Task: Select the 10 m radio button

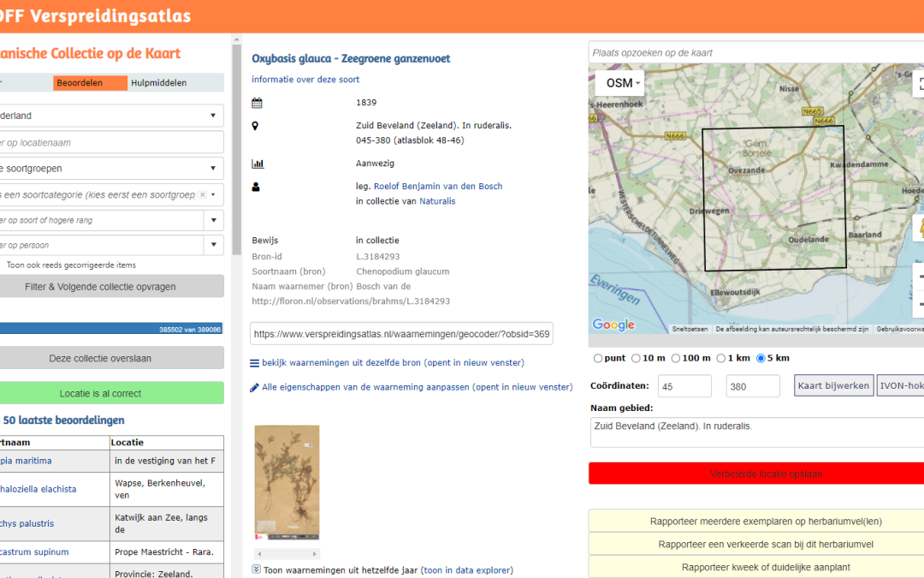Action: coord(636,359)
